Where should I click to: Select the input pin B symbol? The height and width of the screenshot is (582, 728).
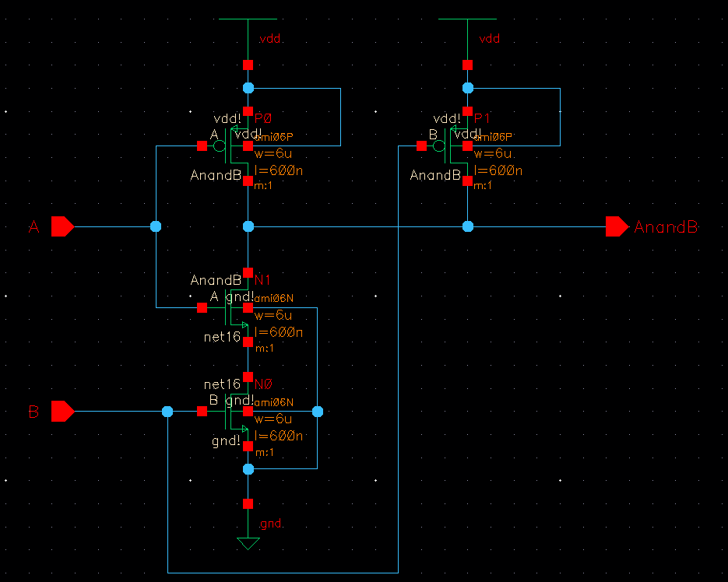pos(59,412)
